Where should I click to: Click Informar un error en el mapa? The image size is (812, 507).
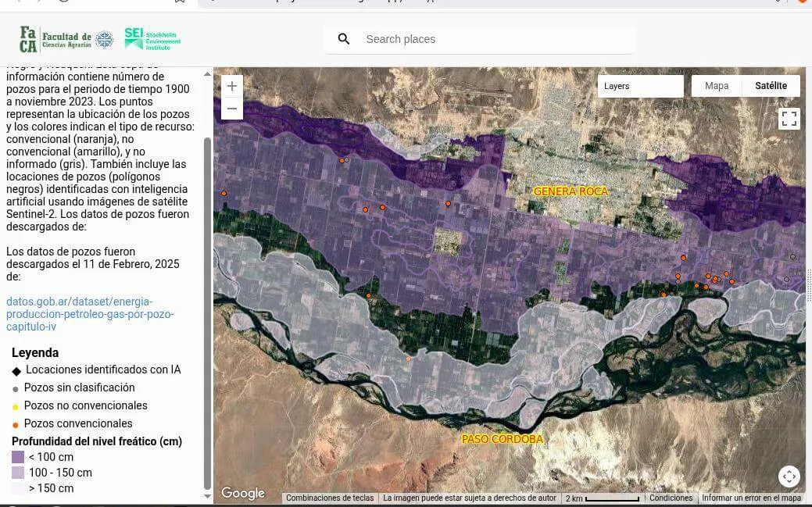(751, 498)
